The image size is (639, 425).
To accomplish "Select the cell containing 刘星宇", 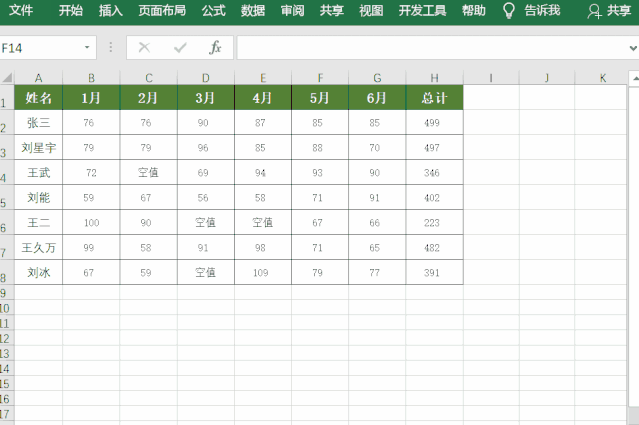I will coord(38,148).
